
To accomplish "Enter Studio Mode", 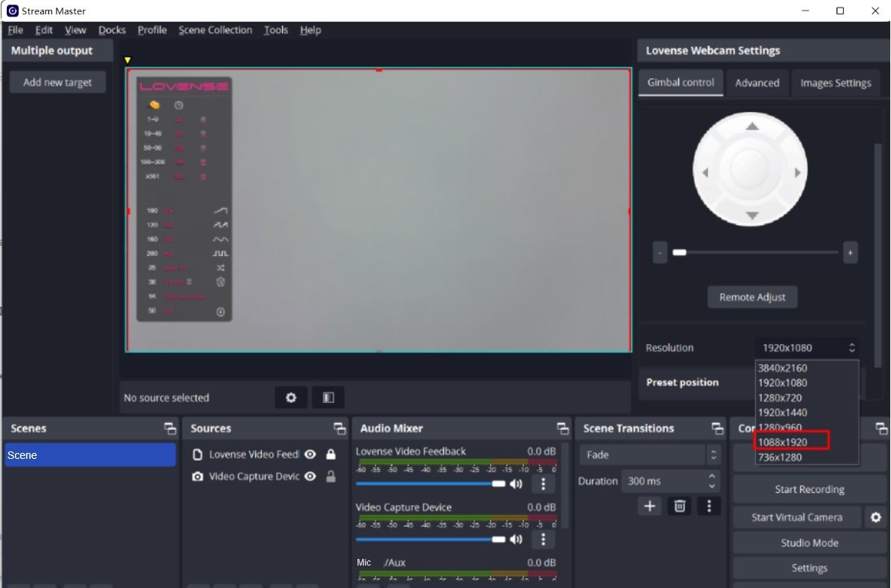I will tap(809, 542).
